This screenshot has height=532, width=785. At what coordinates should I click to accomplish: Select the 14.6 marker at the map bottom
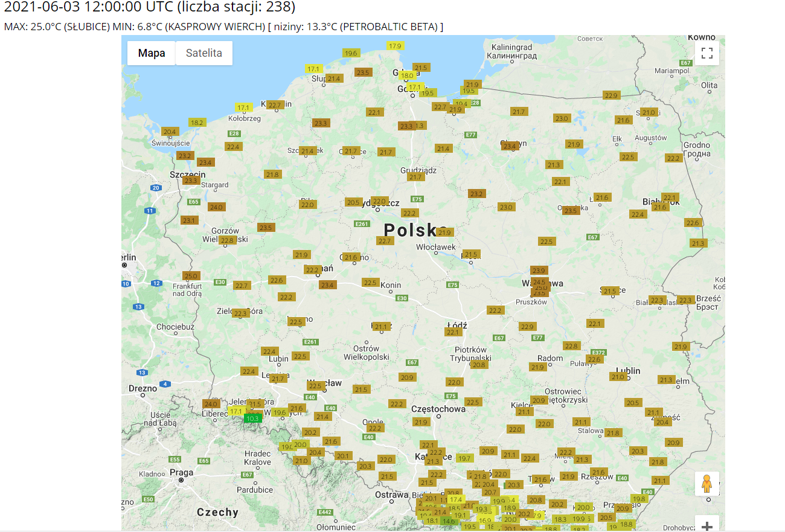click(448, 521)
